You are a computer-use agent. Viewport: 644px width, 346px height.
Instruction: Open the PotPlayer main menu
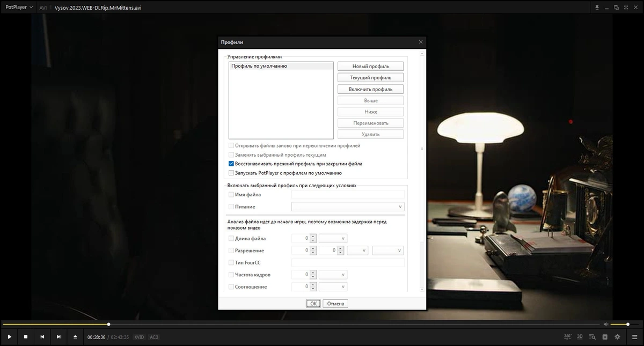tap(19, 8)
